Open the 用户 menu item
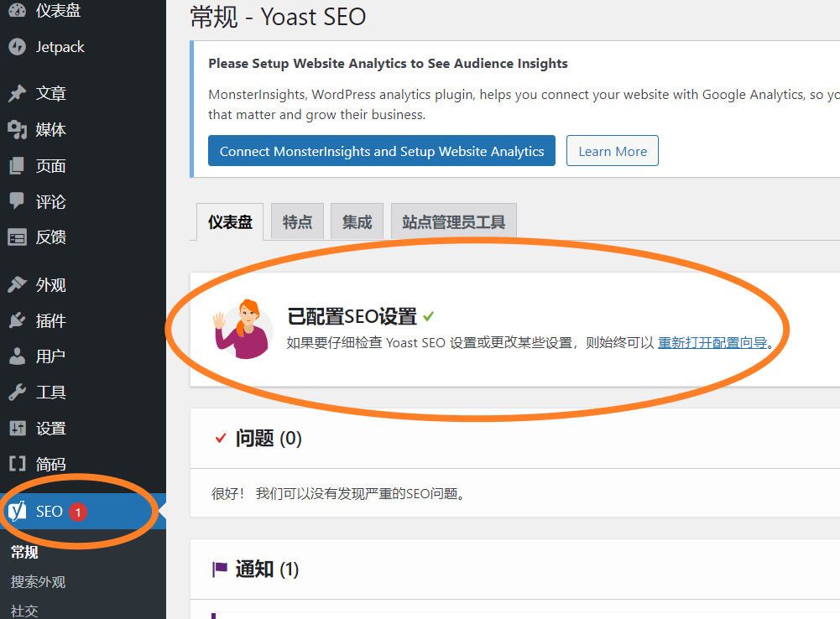 pos(83,356)
